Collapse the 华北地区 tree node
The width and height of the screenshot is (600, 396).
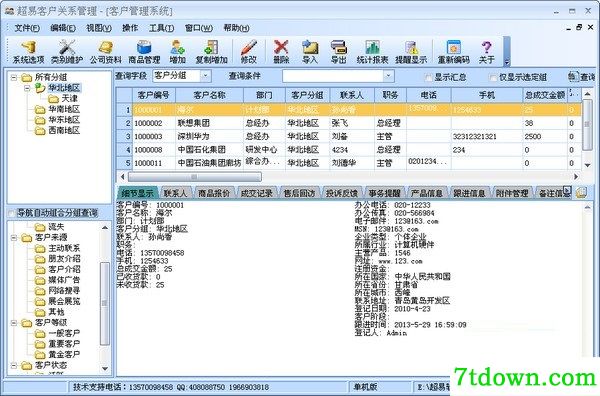pyautogui.click(x=28, y=88)
